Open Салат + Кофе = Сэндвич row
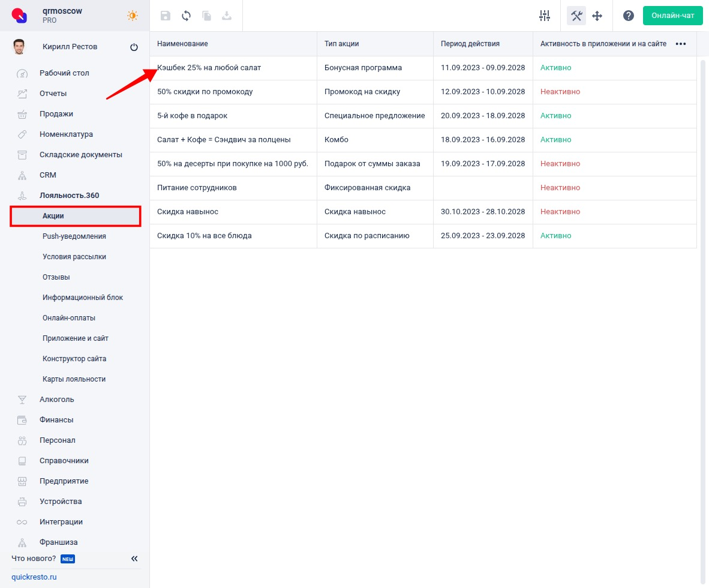This screenshot has height=588, width=709. pos(423,140)
